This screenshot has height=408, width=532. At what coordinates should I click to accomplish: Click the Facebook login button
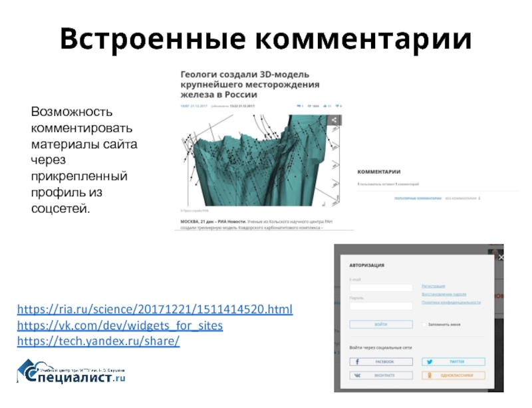point(381,362)
